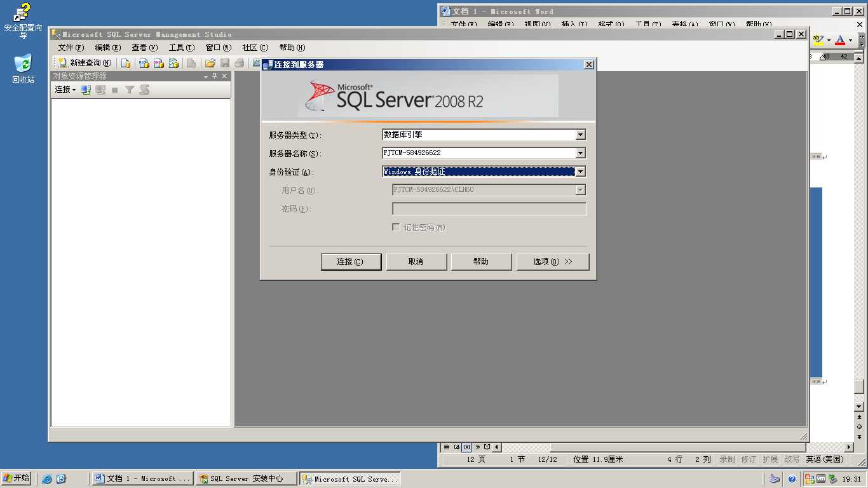Open the Edit menu in Management Studio
The width and height of the screenshot is (868, 488).
point(107,48)
